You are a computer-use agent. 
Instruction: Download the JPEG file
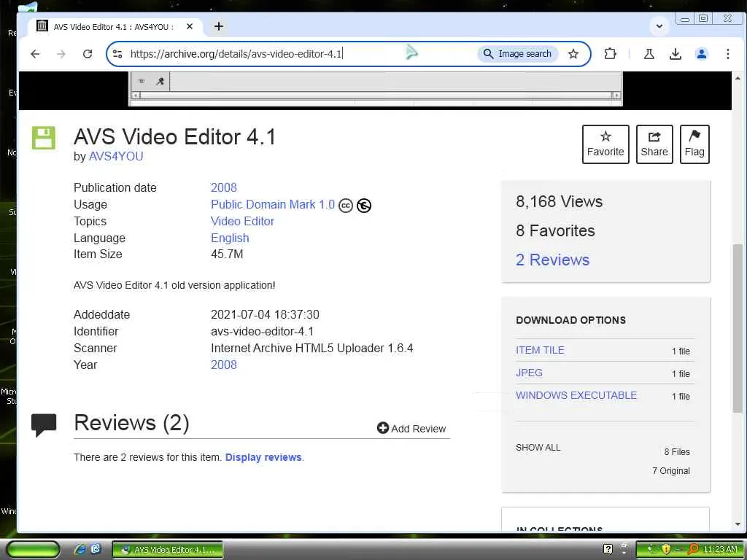[x=529, y=373]
